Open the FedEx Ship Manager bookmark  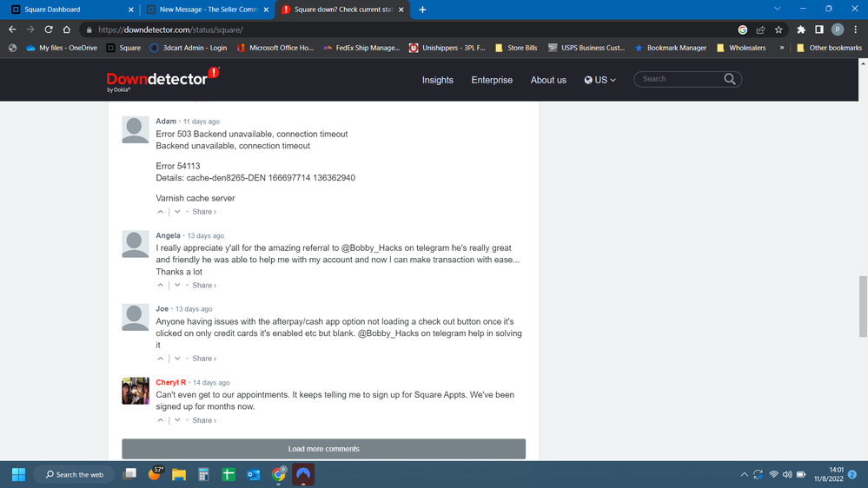click(361, 48)
